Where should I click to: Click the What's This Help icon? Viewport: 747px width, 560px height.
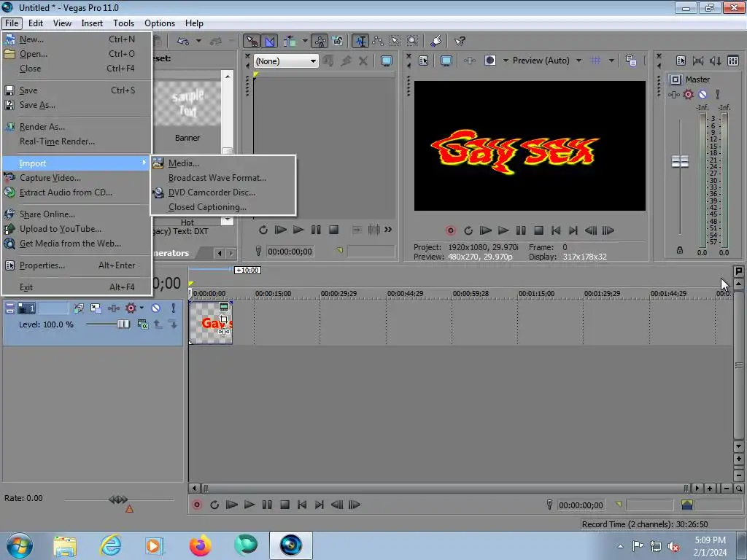(460, 42)
